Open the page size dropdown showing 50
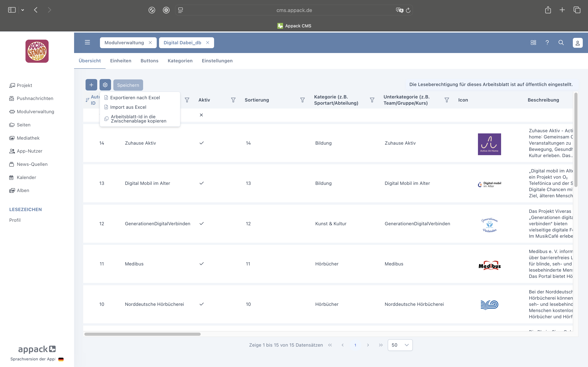This screenshot has height=367, width=588. coord(400,345)
